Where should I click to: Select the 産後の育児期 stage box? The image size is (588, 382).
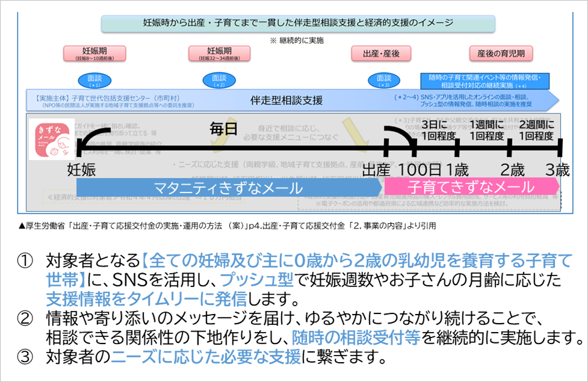[x=504, y=53]
